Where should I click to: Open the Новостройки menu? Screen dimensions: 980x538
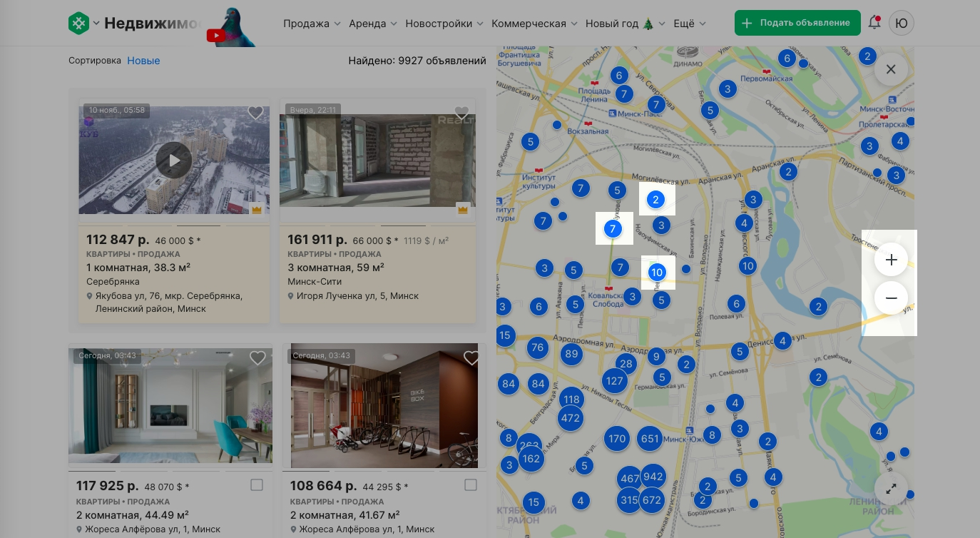[444, 24]
